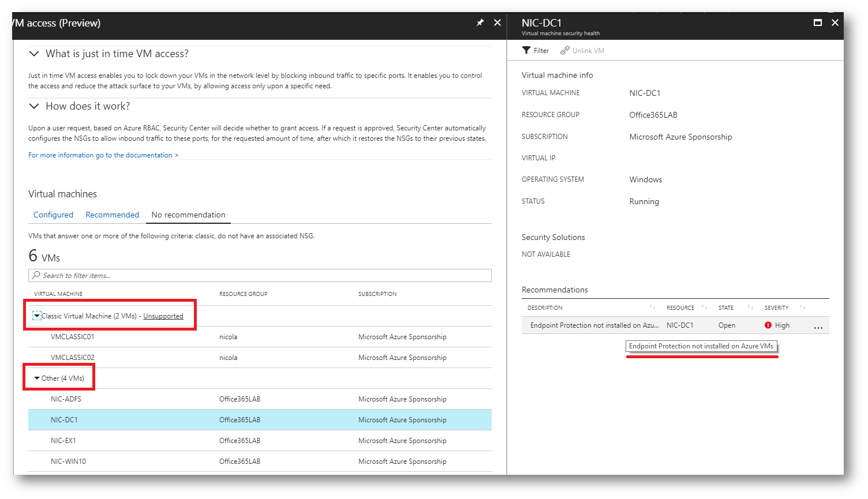Click the search to filter items field
The image size is (868, 499).
click(260, 275)
